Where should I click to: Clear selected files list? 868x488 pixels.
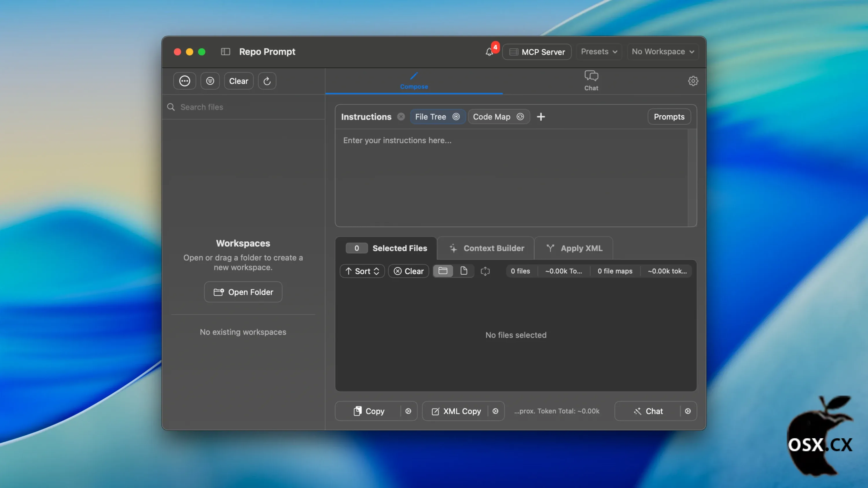[408, 271]
